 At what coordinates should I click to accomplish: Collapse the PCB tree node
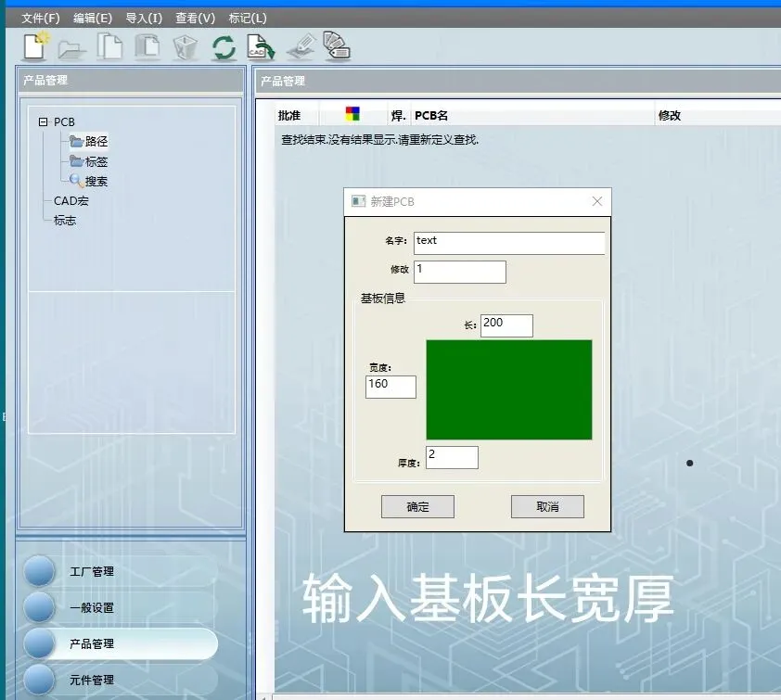coord(43,121)
